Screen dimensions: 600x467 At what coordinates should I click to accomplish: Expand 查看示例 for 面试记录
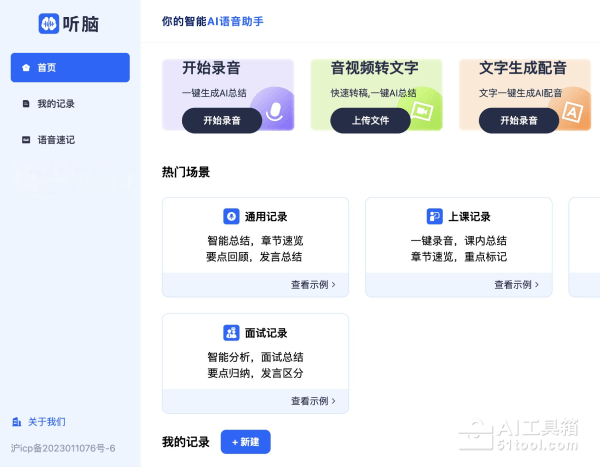(313, 401)
